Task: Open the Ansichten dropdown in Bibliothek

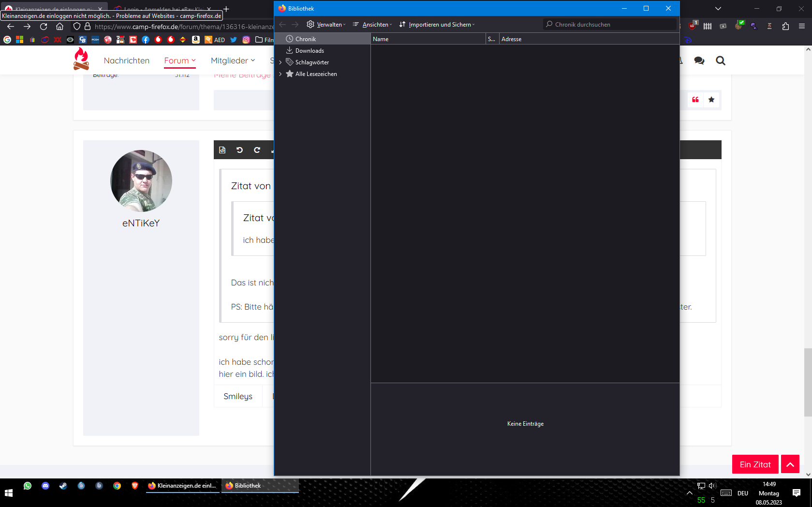Action: [372, 25]
